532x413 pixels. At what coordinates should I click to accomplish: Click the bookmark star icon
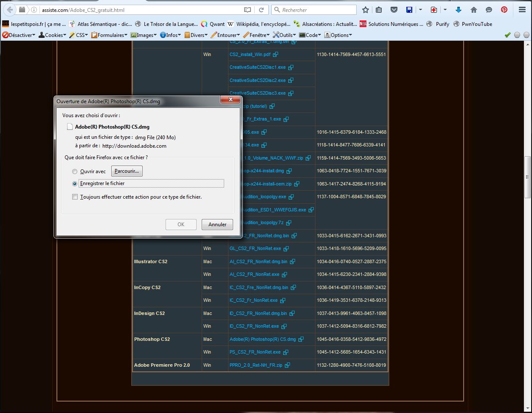pos(366,10)
